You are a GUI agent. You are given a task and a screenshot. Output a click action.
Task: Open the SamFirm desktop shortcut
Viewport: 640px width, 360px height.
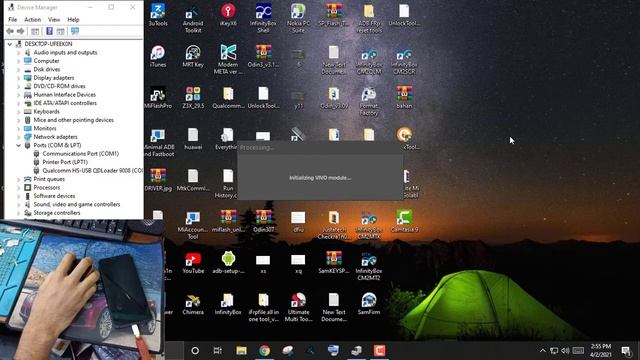369,304
